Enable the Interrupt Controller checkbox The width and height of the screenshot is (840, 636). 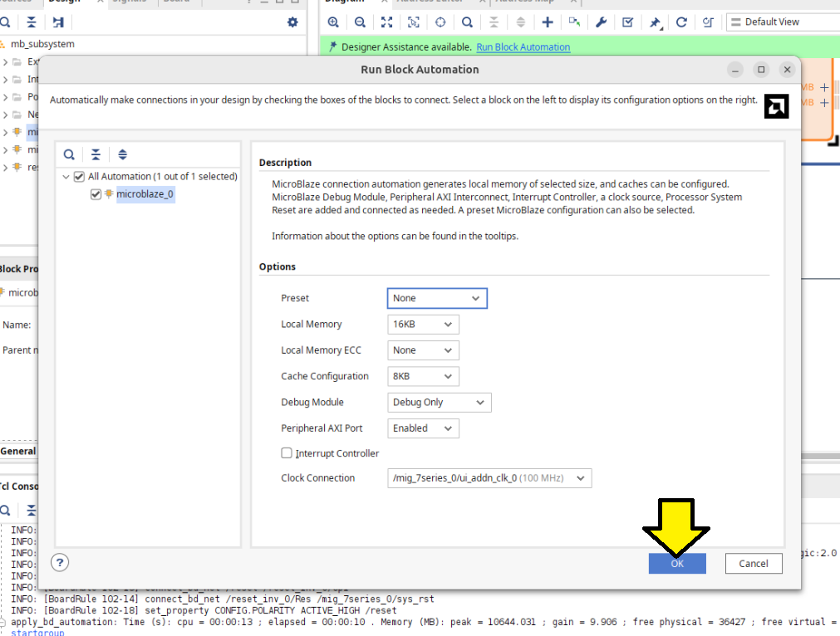pyautogui.click(x=287, y=453)
